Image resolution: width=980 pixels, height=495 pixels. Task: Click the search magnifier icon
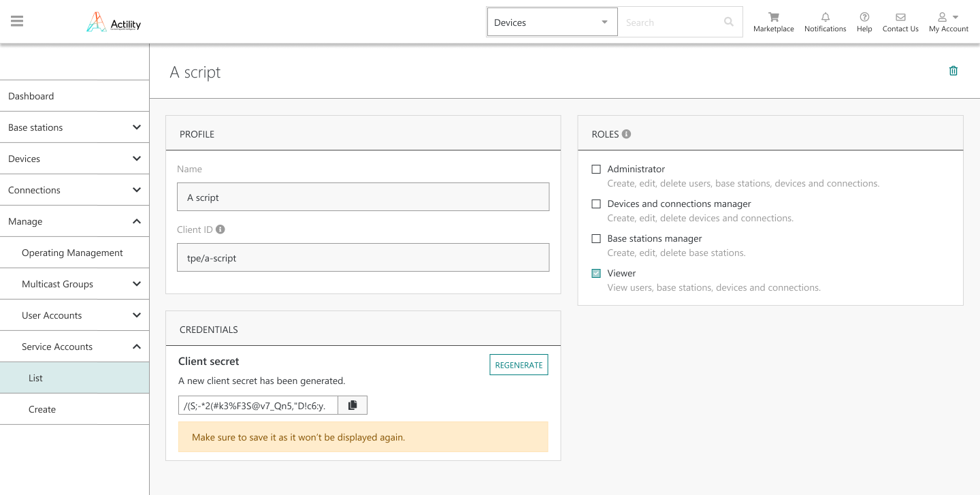pos(728,22)
